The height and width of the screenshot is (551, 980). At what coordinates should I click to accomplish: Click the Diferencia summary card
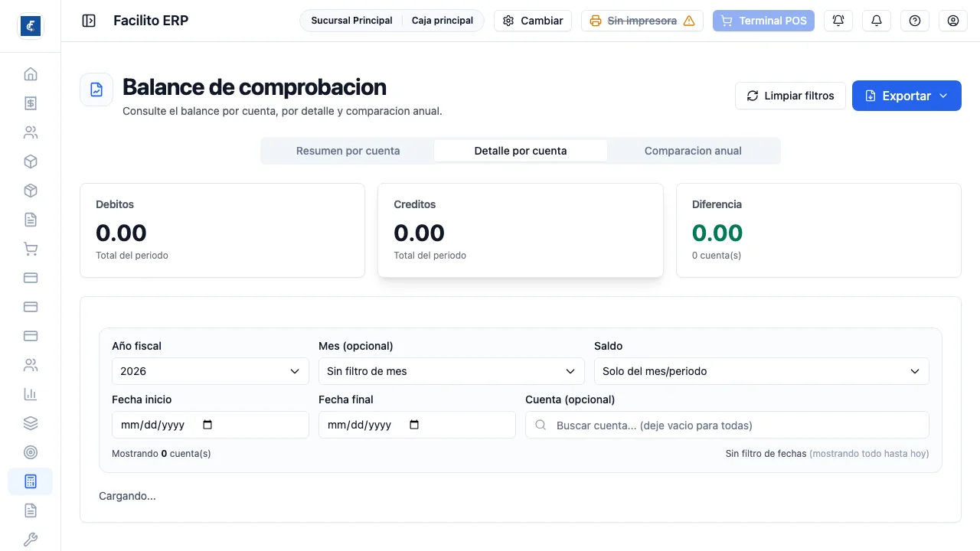click(818, 230)
